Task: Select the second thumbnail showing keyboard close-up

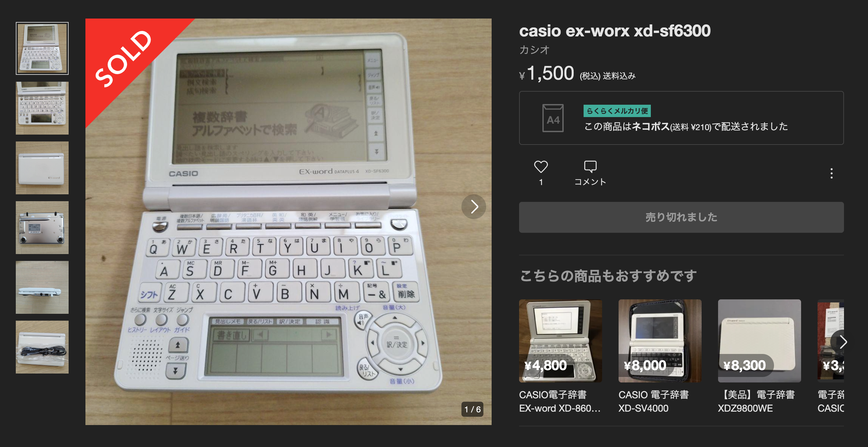Action: point(42,108)
